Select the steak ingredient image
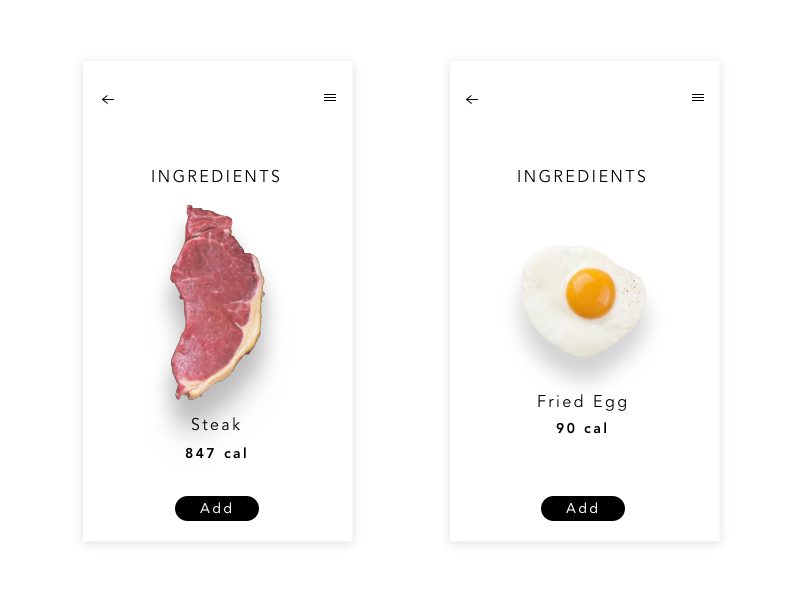The width and height of the screenshot is (800, 600). click(215, 295)
